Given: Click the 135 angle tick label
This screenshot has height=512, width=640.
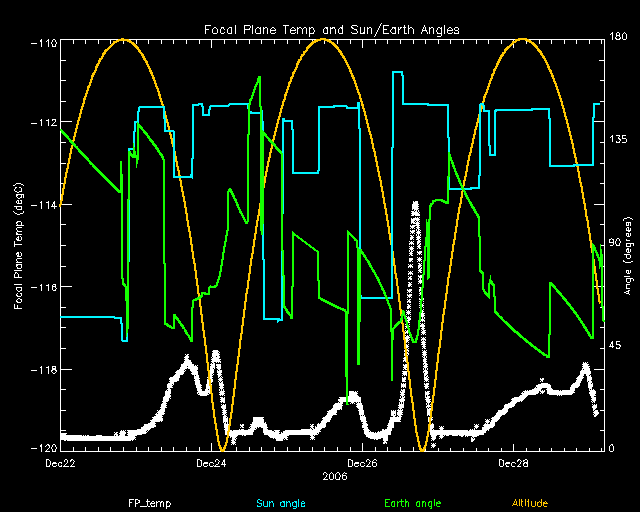Looking at the screenshot, I should pyautogui.click(x=618, y=139).
